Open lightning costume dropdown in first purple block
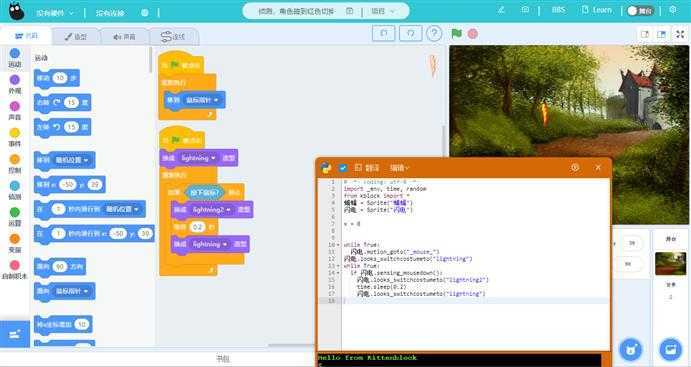The image size is (691, 367). 198,158
